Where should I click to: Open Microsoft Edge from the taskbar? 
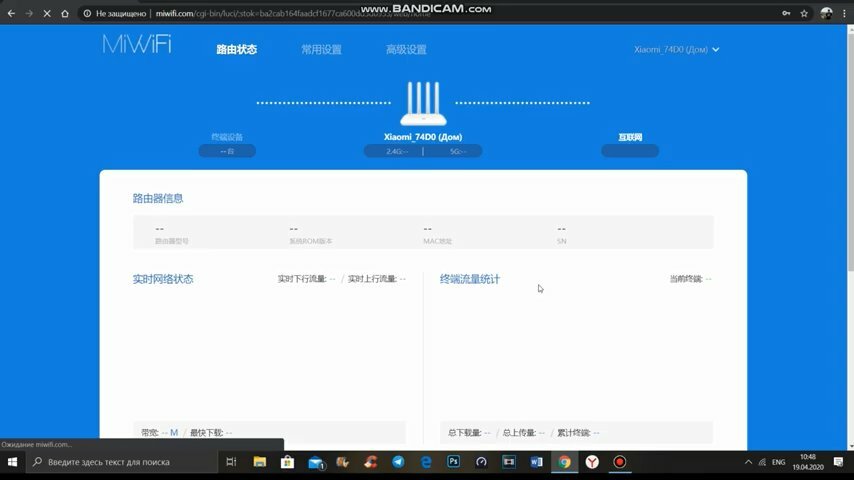coord(426,462)
